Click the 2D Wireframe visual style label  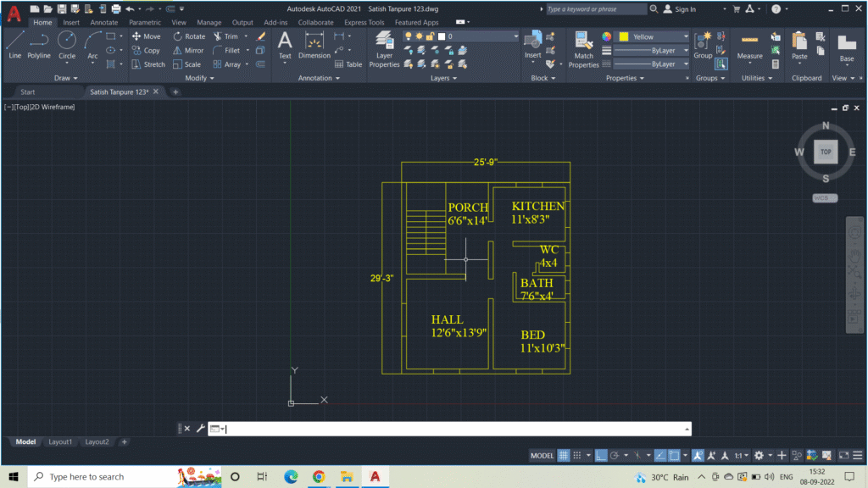53,107
